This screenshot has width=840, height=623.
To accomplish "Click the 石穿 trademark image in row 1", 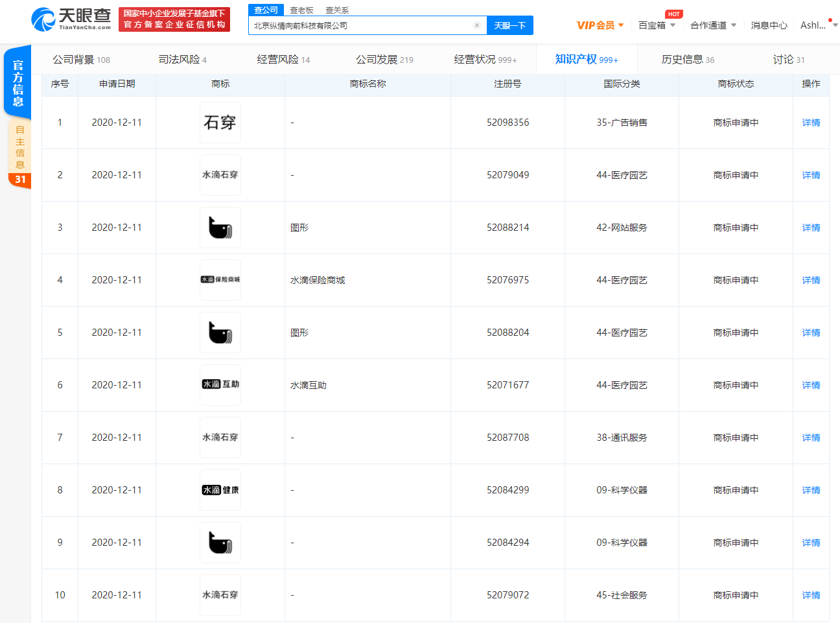I will pyautogui.click(x=220, y=122).
